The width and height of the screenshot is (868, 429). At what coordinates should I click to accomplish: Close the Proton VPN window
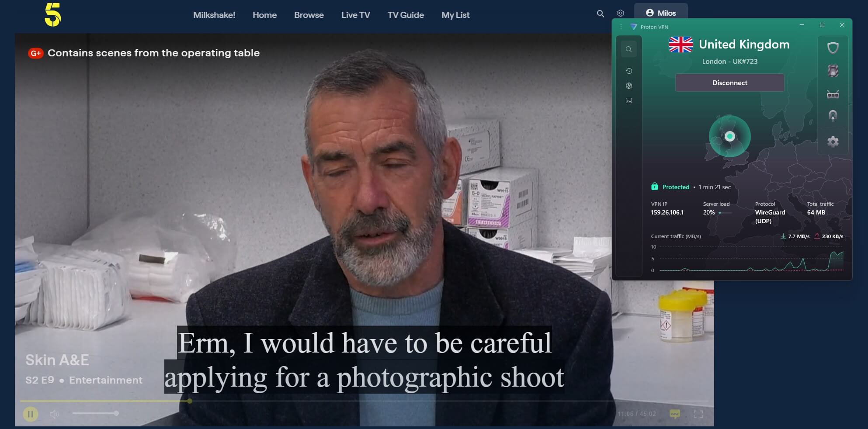point(842,25)
